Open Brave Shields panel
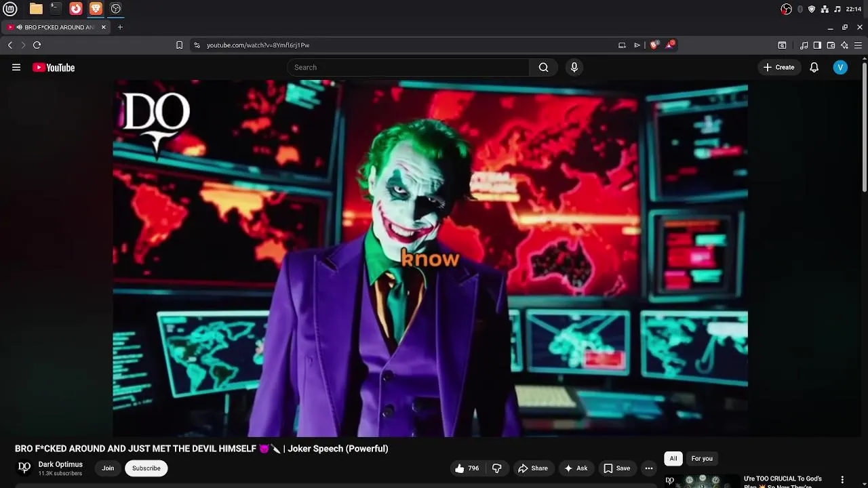 [654, 45]
